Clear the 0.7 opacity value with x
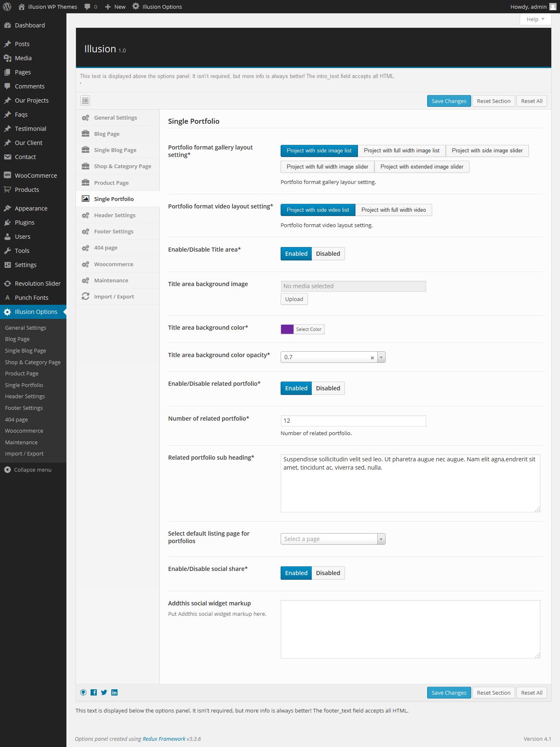 (x=372, y=358)
